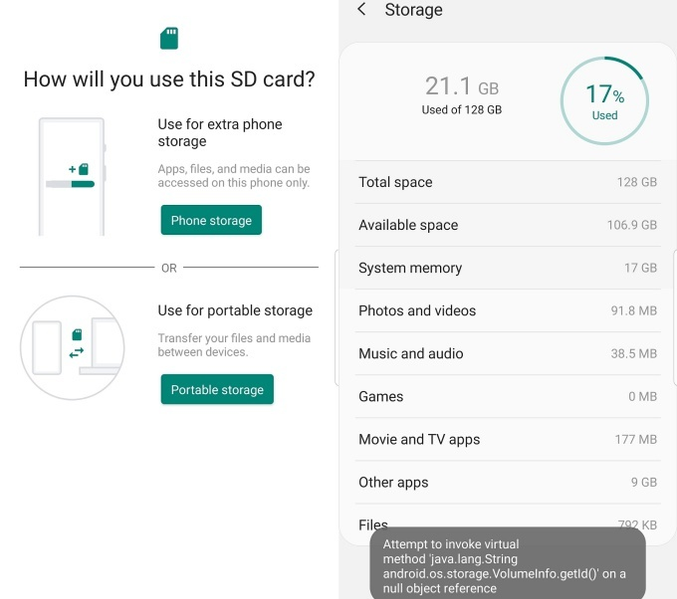Viewport: 677px width, 599px height.
Task: Tap the 17% used circular indicator
Action: point(604,101)
